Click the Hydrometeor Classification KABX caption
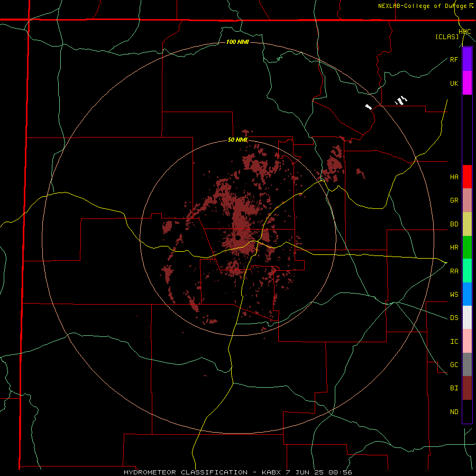476x476 pixels. pos(237,472)
